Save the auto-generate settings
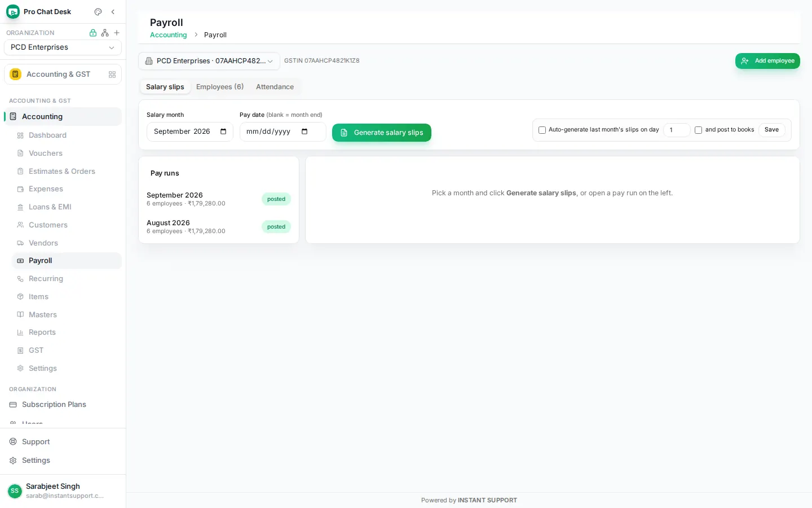 [x=771, y=130]
